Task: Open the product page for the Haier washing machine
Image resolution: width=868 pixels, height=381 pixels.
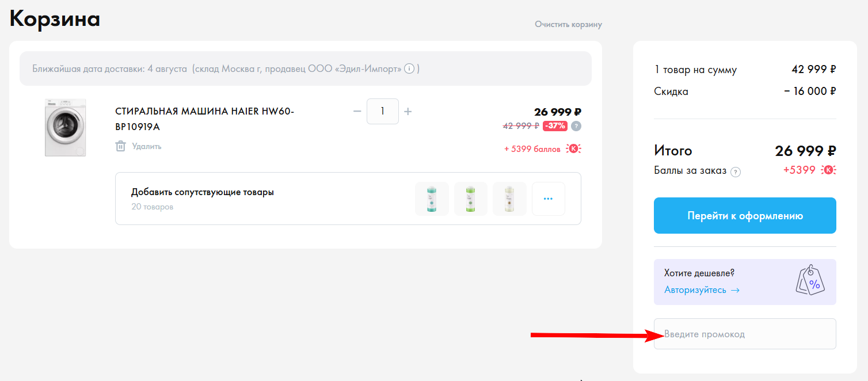Action: (x=205, y=117)
